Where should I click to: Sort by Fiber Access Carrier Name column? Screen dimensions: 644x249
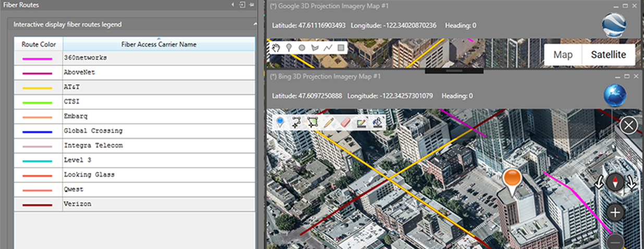pyautogui.click(x=158, y=44)
